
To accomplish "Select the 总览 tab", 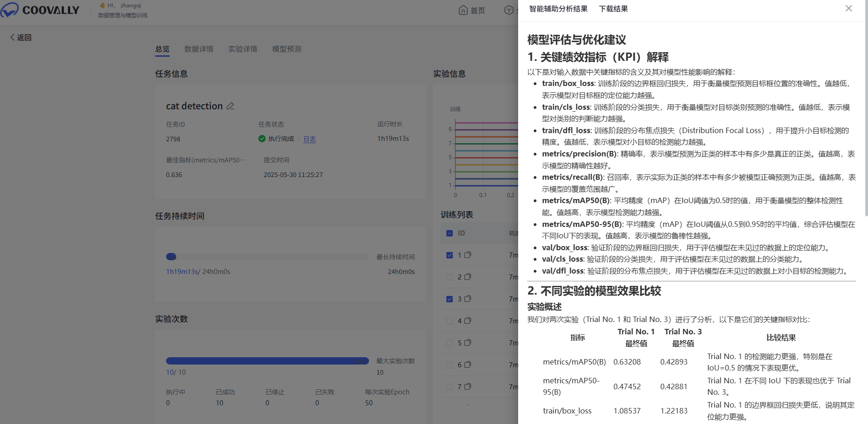I will point(162,49).
